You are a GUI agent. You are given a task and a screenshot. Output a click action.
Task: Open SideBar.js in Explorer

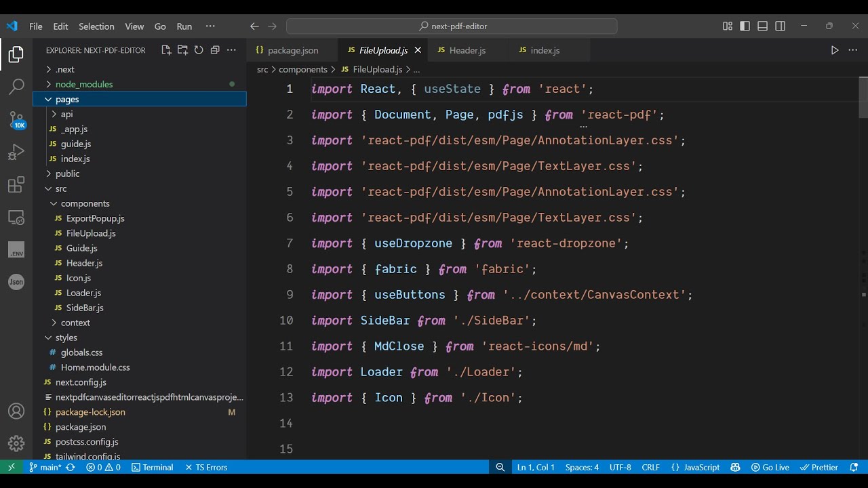(140, 308)
